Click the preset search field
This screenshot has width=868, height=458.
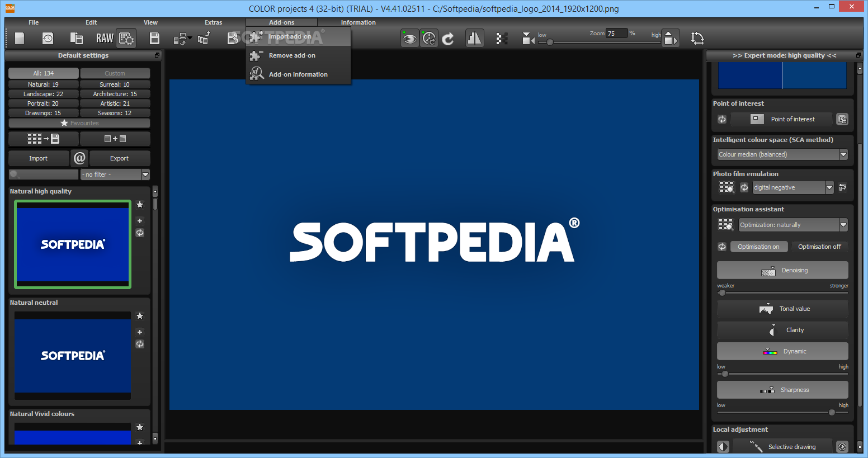[x=44, y=174]
